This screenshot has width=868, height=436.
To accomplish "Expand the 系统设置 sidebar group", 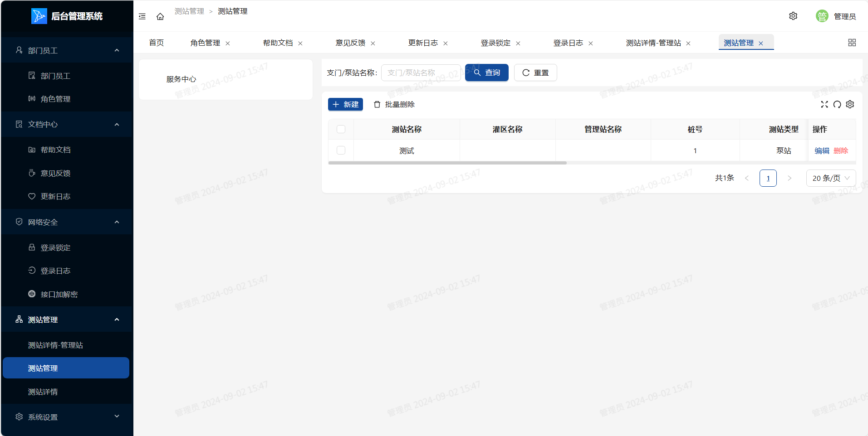I will [66, 417].
